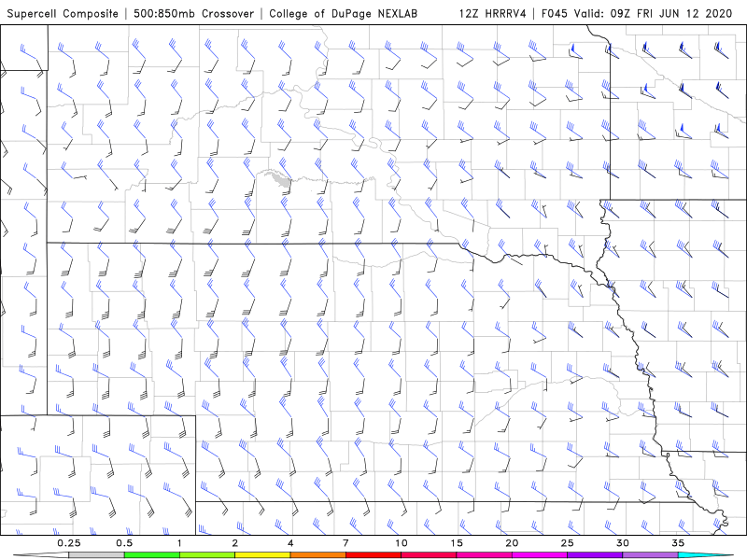Click the '30' legend value
This screenshot has width=747, height=560.
[622, 543]
